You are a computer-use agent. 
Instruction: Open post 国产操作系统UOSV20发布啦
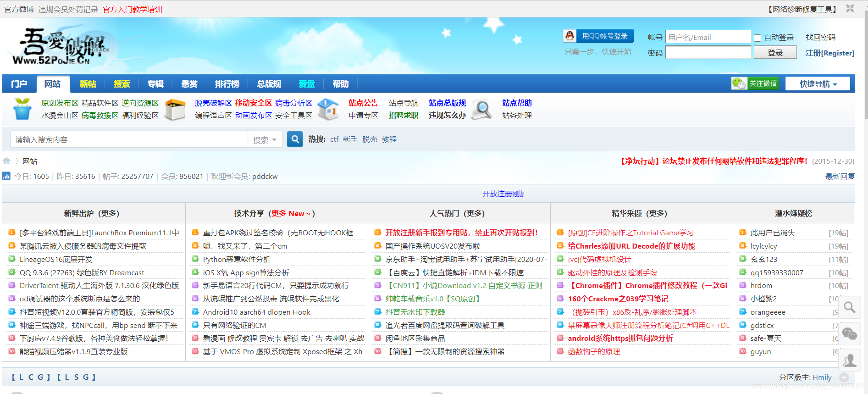pos(432,246)
